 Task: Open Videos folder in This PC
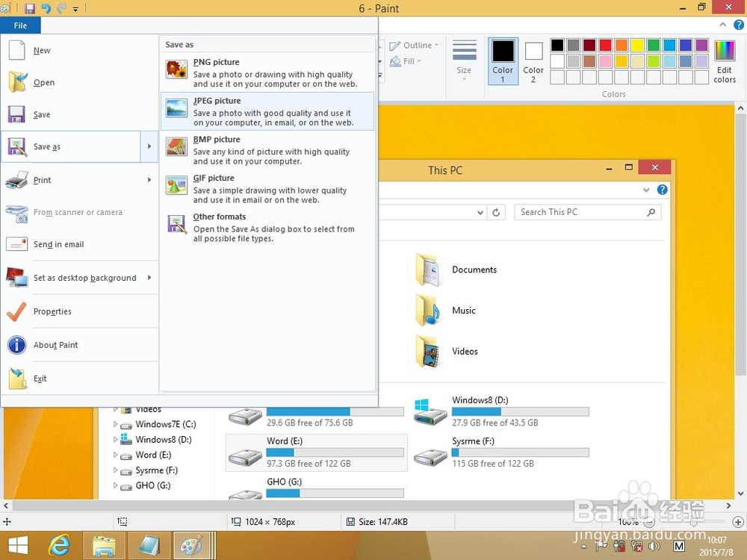[x=447, y=352]
